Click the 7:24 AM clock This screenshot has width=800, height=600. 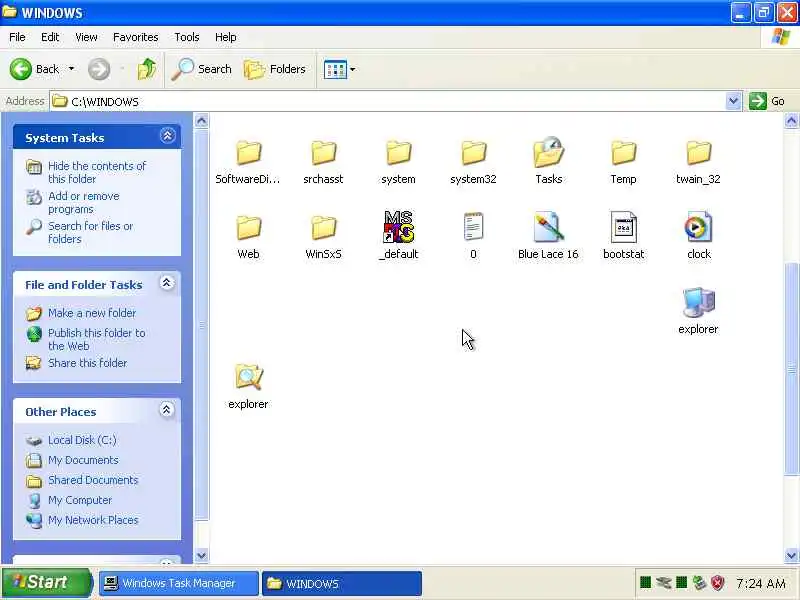(x=761, y=583)
